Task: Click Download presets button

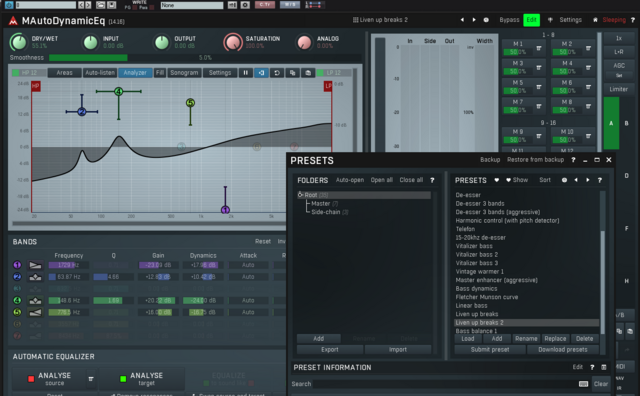Action: pyautogui.click(x=562, y=350)
